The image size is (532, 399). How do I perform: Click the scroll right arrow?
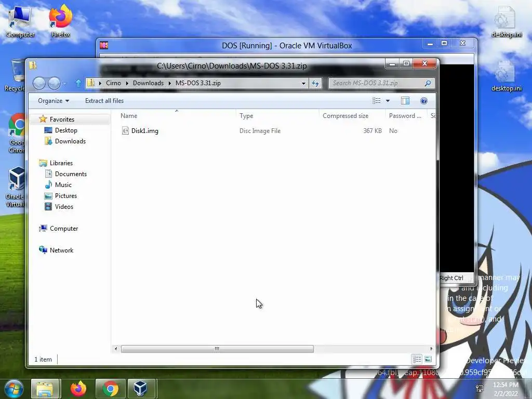point(431,349)
